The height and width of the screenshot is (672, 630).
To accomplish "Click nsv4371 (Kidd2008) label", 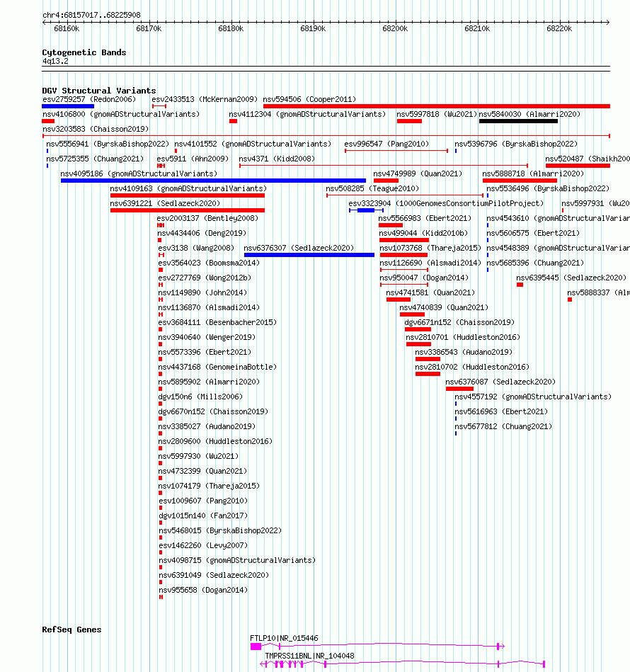I will [x=277, y=159].
